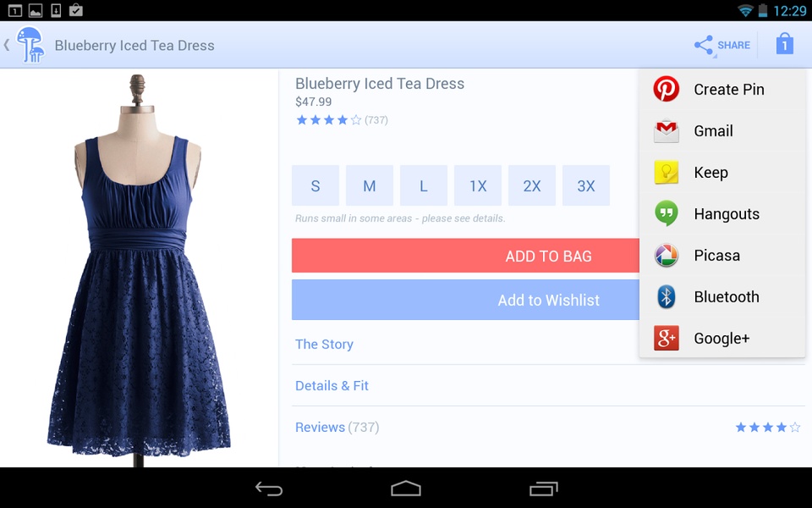Expand the Details & Fit section
812x508 pixels.
click(x=548, y=386)
